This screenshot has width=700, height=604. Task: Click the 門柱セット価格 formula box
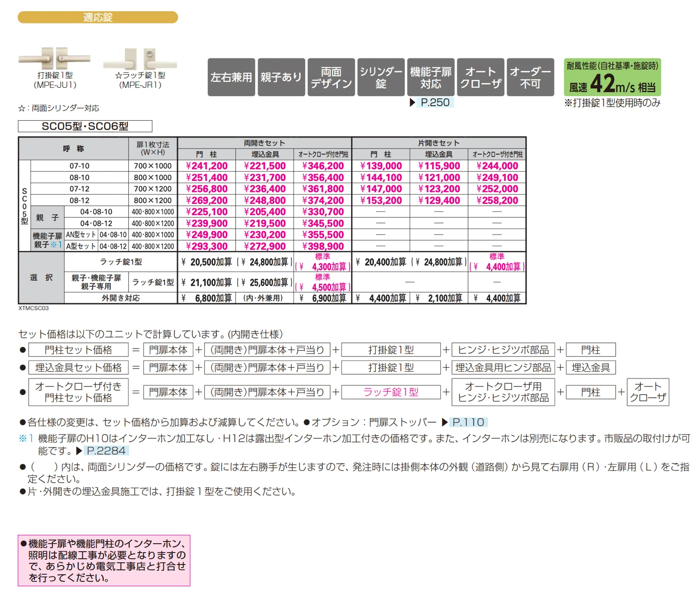point(79,350)
